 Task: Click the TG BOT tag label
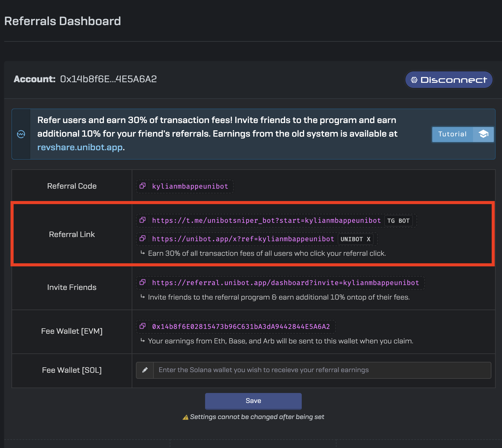pyautogui.click(x=398, y=221)
